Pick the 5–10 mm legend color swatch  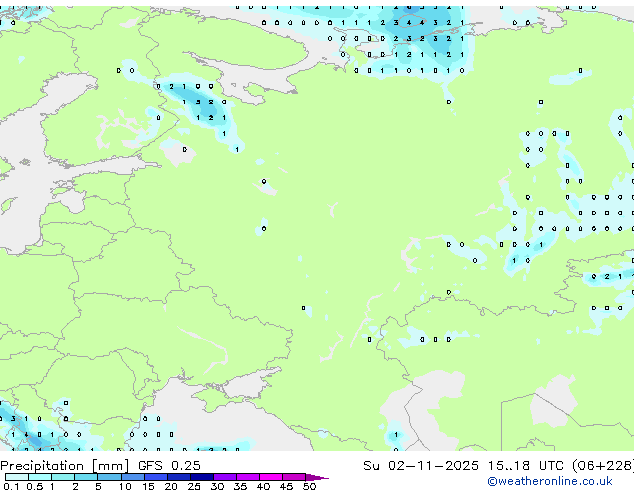(x=109, y=477)
